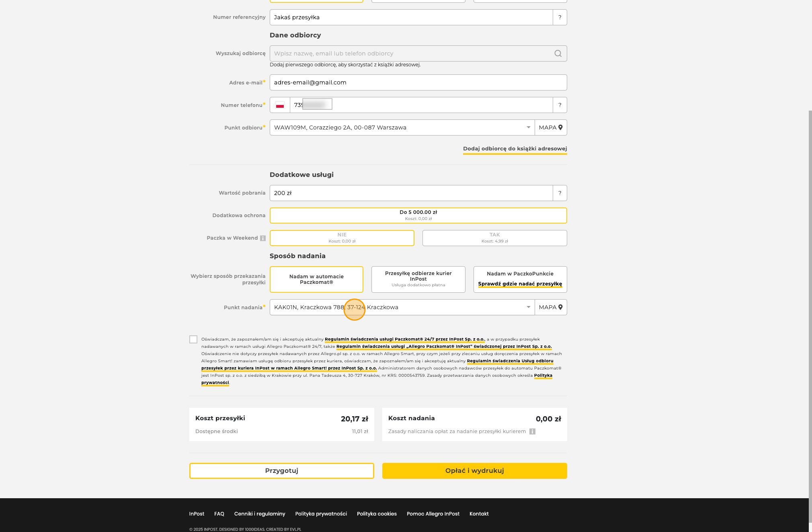
Task: Click the search magnifier icon in Wyszukaj odbiorcę
Action: pos(558,53)
